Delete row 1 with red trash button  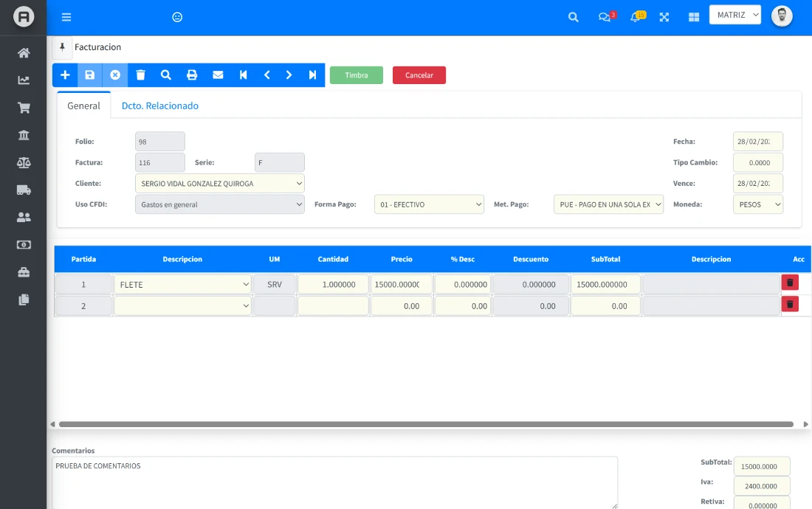coord(790,283)
